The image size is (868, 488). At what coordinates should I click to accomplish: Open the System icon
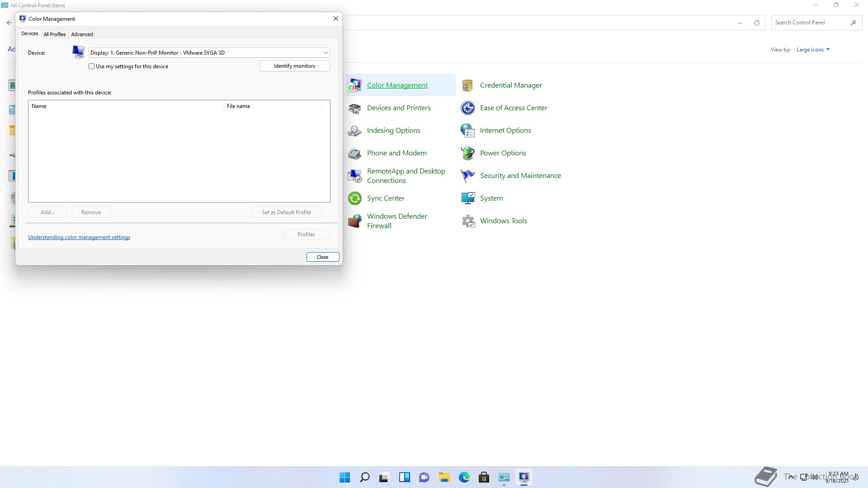[x=468, y=198]
